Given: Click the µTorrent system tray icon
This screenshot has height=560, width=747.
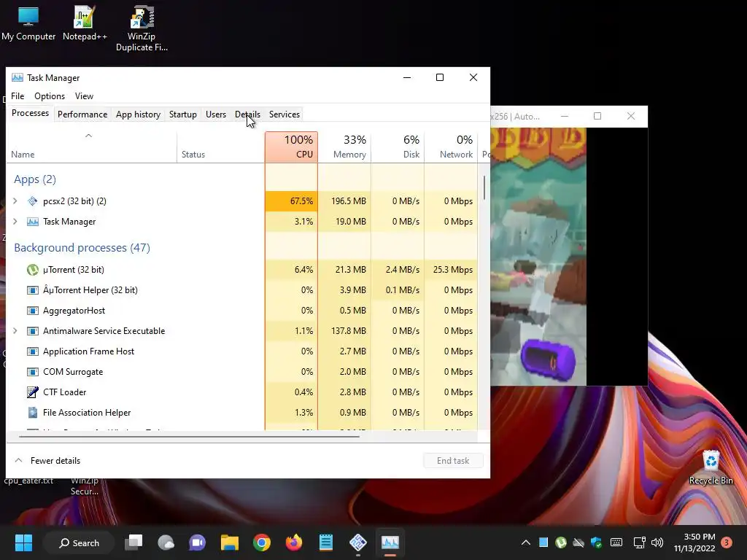Looking at the screenshot, I should (x=561, y=542).
